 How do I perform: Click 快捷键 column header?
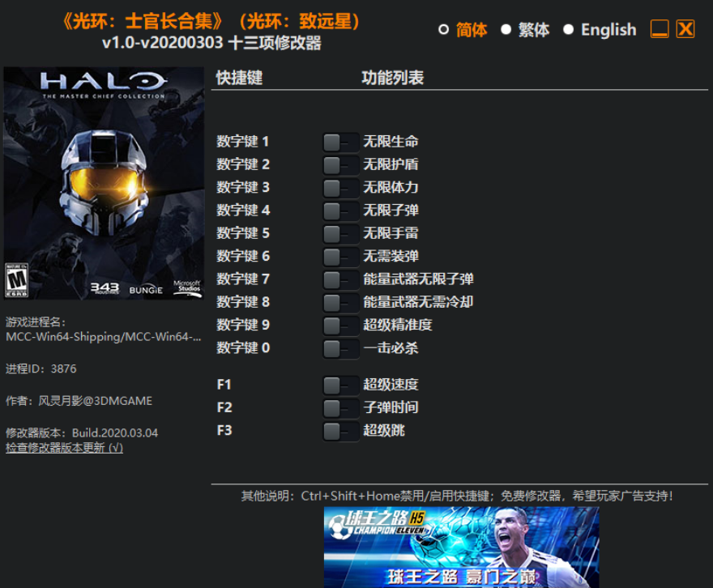coord(239,78)
